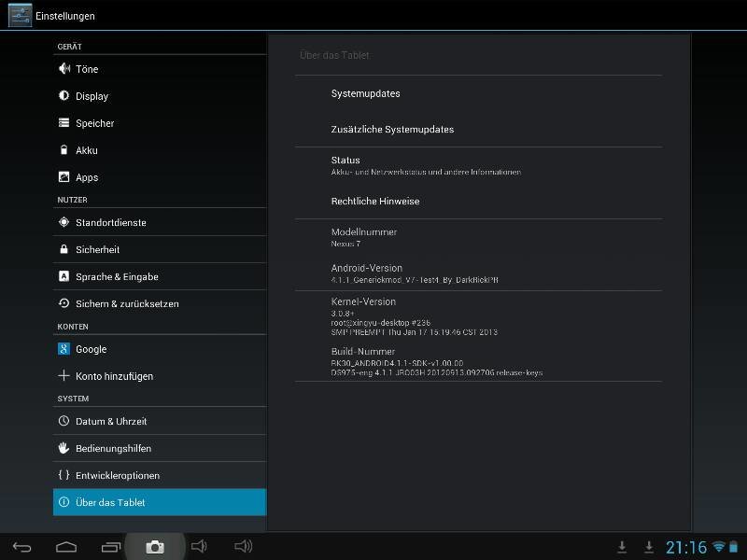Tap the Build-Nummer entry
The height and width of the screenshot is (560, 747).
[x=478, y=361]
